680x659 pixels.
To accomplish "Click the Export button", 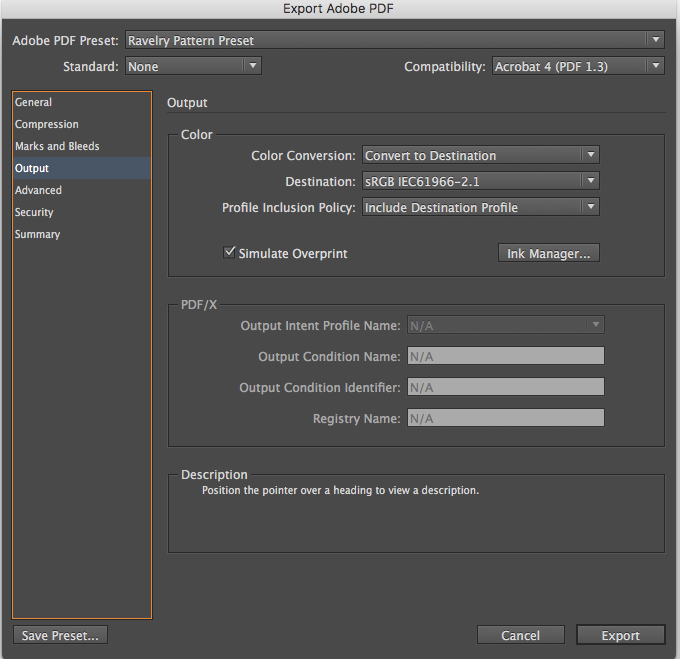I will pyautogui.click(x=621, y=635).
